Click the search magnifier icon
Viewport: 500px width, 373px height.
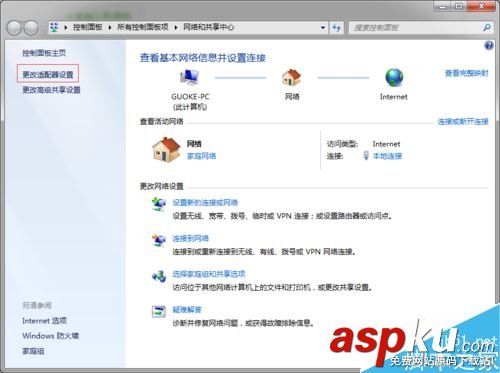coord(487,28)
